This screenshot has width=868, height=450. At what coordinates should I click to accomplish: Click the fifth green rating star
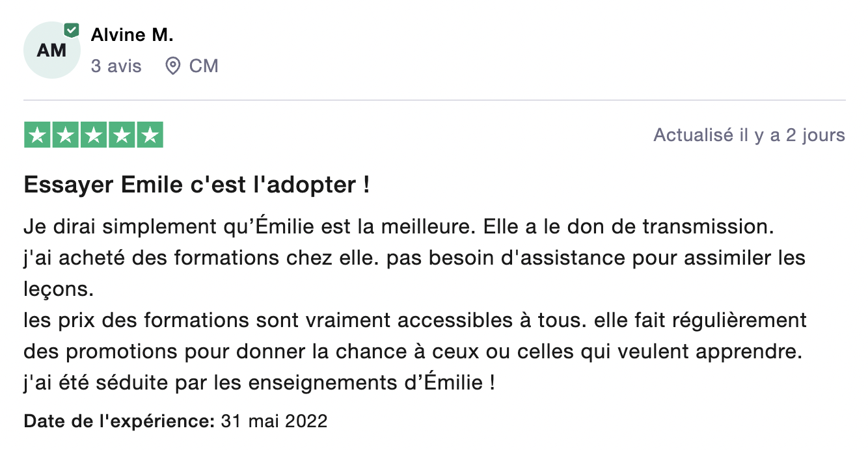150,135
